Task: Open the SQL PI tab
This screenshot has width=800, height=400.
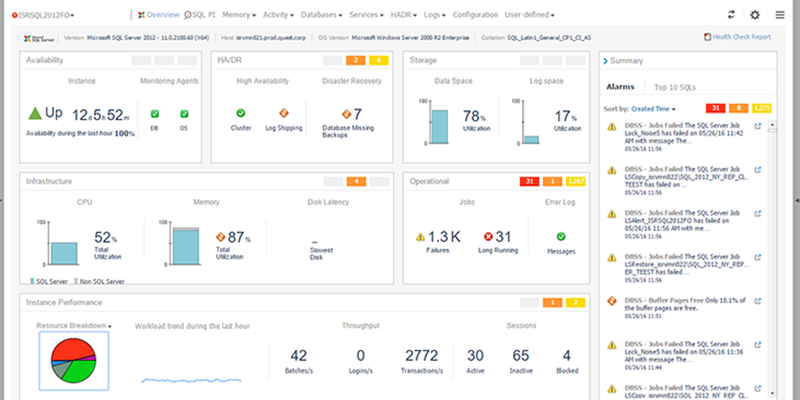Action: coord(199,15)
